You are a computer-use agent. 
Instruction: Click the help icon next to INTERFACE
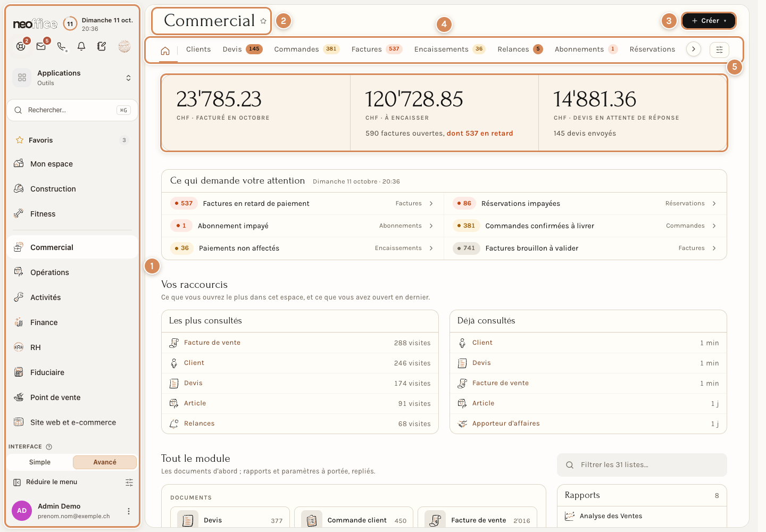click(49, 447)
